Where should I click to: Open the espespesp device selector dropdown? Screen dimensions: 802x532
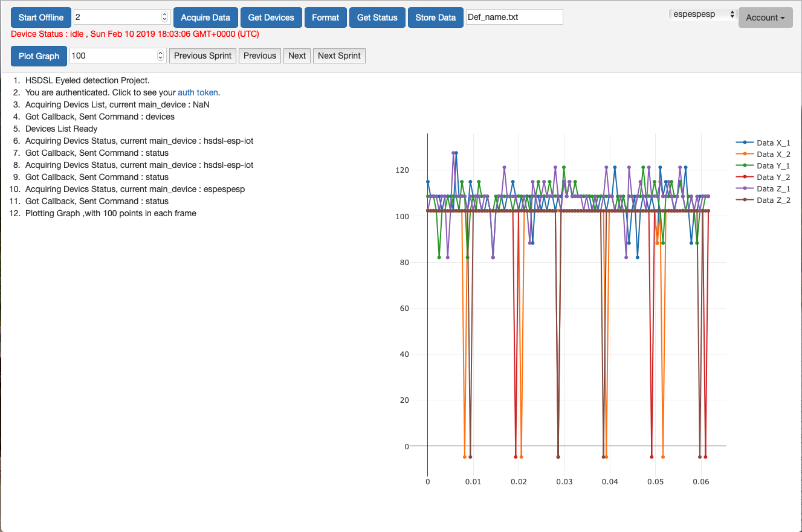pos(702,13)
